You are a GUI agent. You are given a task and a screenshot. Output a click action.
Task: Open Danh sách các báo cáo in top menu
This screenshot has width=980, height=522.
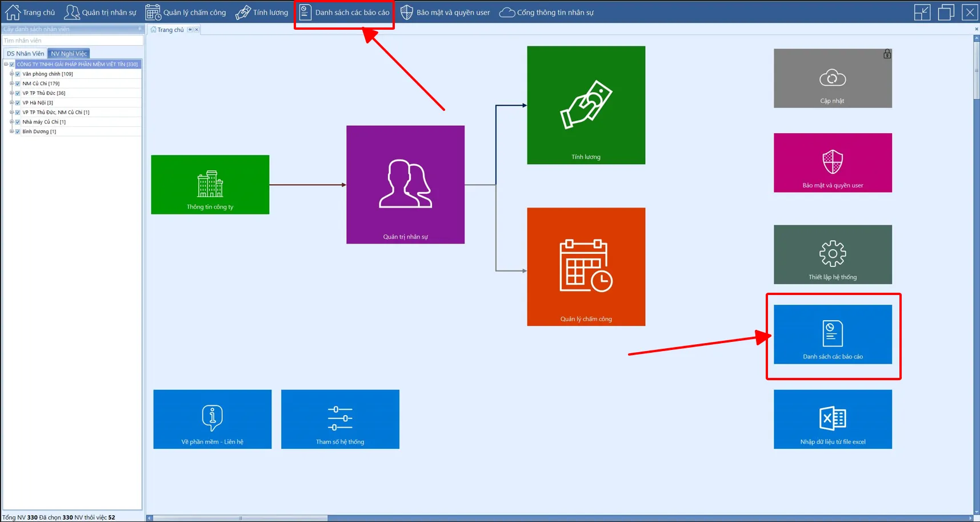tap(344, 12)
